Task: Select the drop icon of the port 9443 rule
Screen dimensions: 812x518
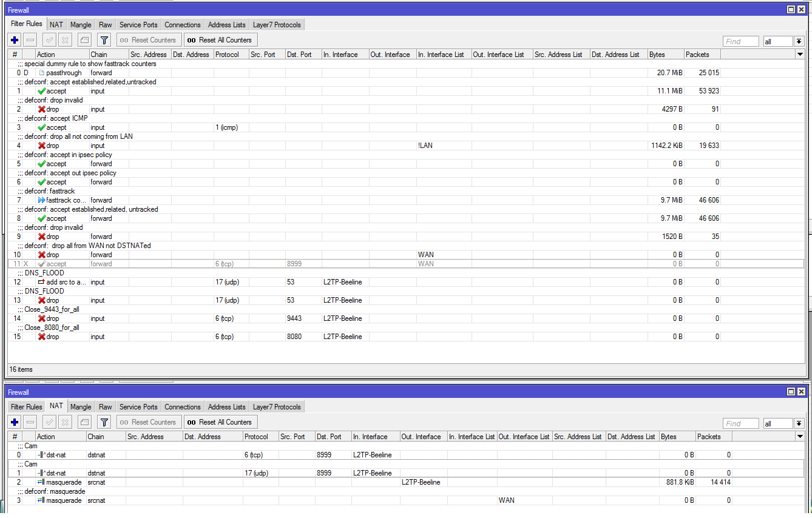Action: pyautogui.click(x=41, y=318)
